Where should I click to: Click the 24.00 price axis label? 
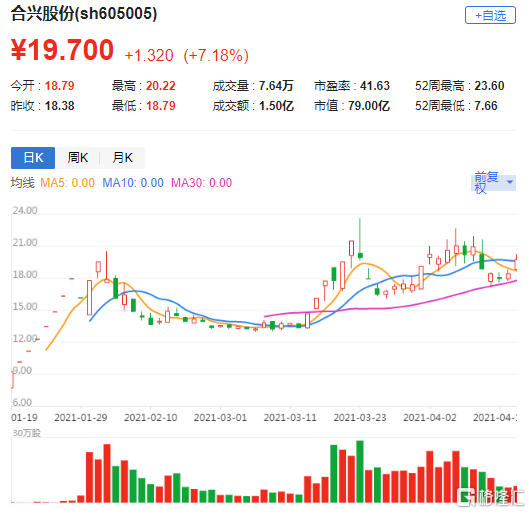(x=25, y=210)
